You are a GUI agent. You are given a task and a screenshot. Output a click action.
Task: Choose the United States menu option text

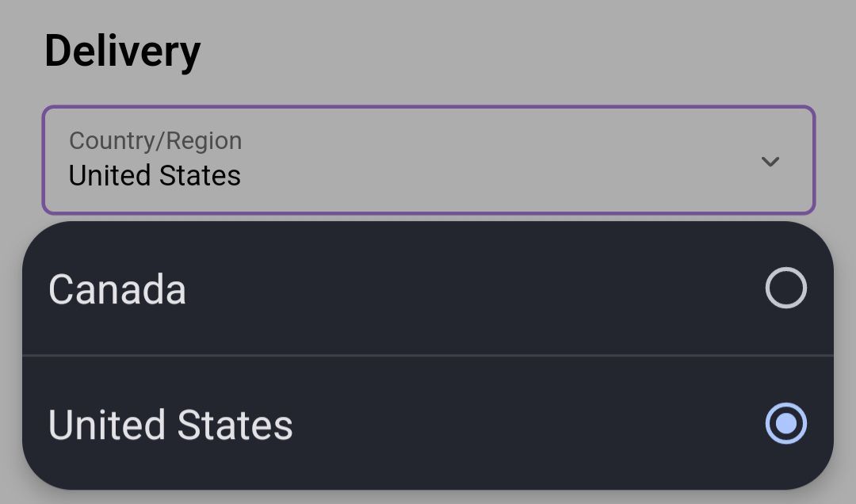click(x=170, y=426)
